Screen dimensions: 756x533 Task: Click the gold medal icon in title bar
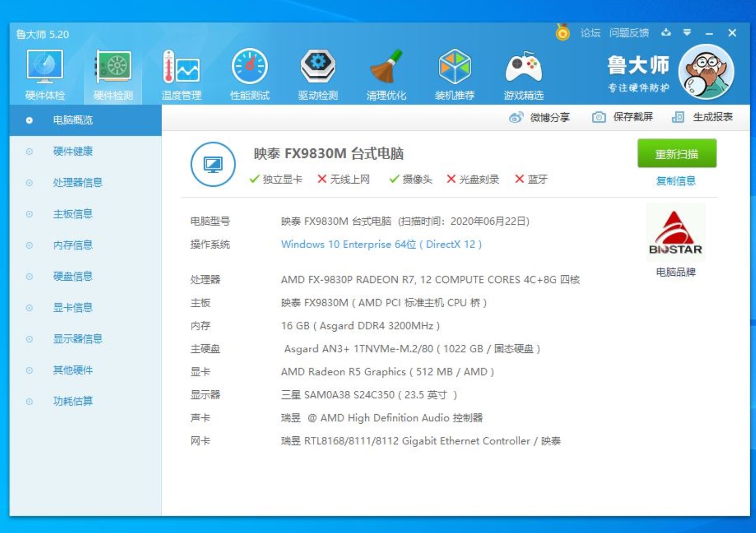click(x=563, y=33)
